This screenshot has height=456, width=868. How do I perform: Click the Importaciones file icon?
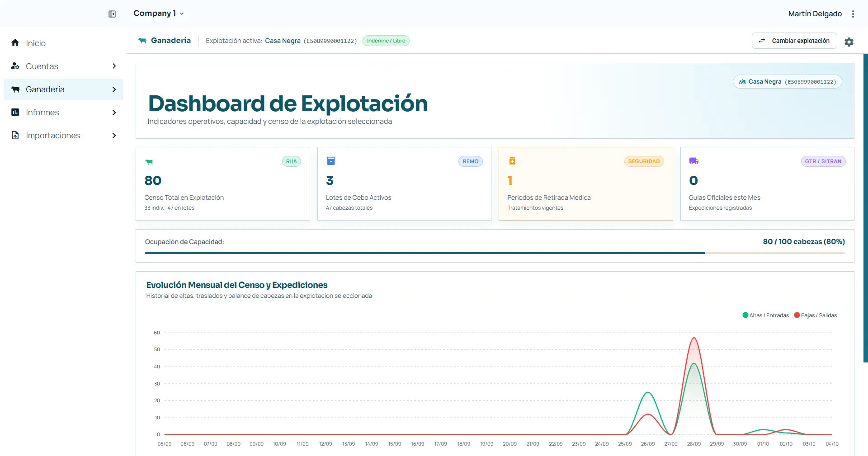[x=15, y=135]
